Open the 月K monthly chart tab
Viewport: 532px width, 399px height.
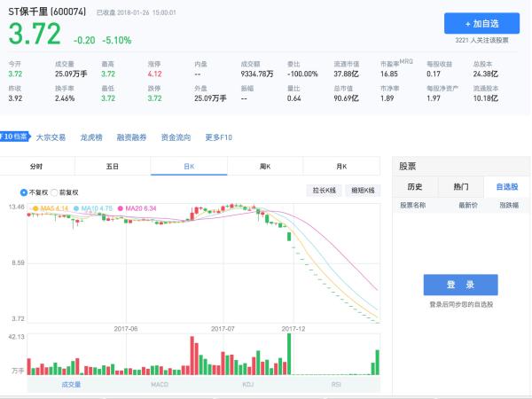pyautogui.click(x=341, y=166)
